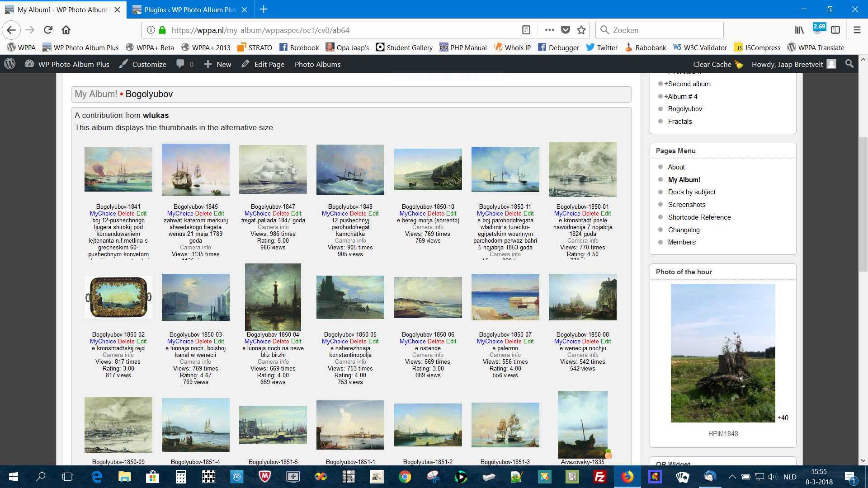Open Fractals album in sidebar
Image resolution: width=868 pixels, height=488 pixels.
pos(680,122)
